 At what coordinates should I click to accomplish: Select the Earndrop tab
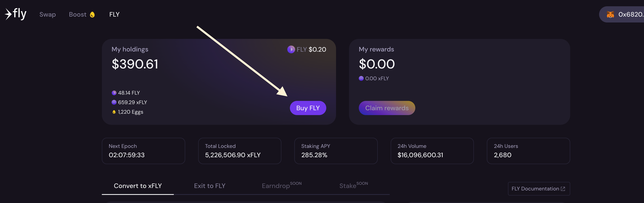[x=276, y=186]
